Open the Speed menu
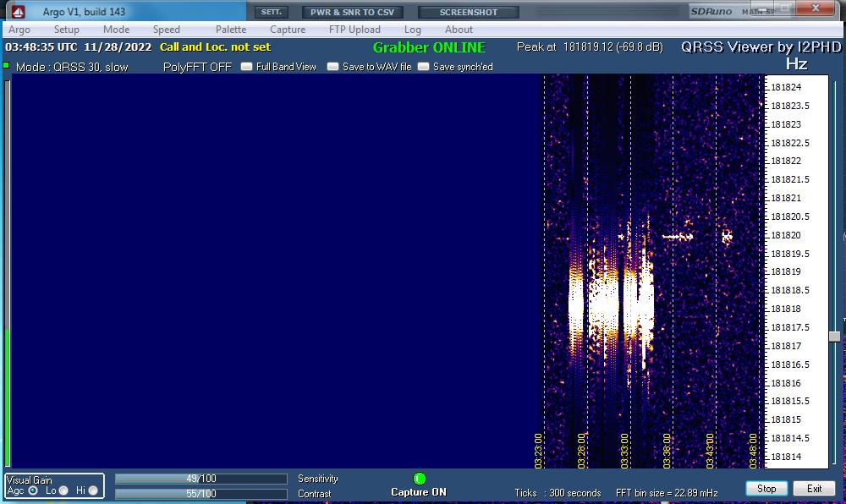This screenshot has width=846, height=504. pyautogui.click(x=166, y=30)
